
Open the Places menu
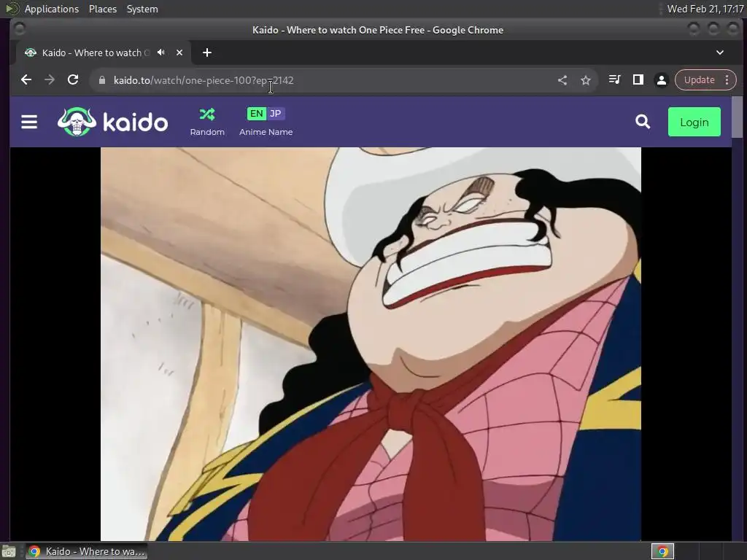[102, 9]
